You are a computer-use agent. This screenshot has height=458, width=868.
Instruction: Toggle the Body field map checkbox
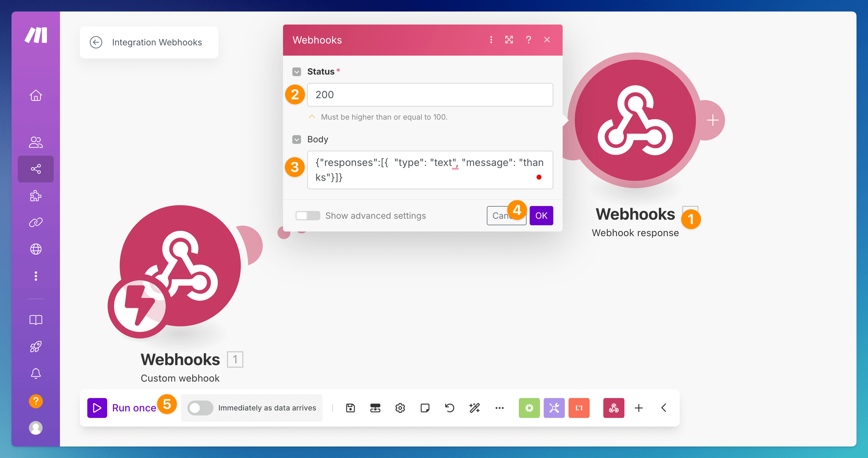tap(296, 140)
